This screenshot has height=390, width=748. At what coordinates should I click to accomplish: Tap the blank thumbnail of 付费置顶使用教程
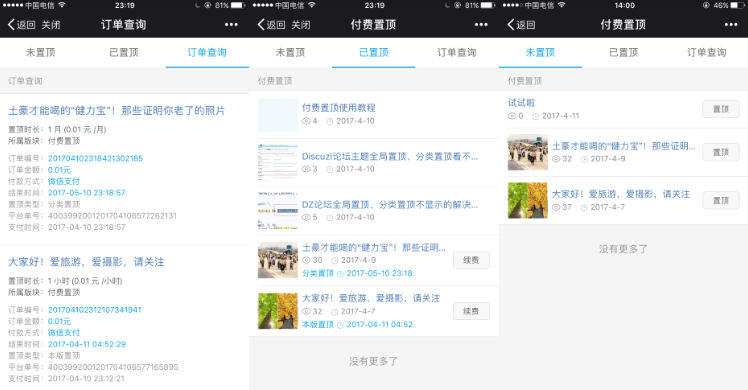(278, 115)
